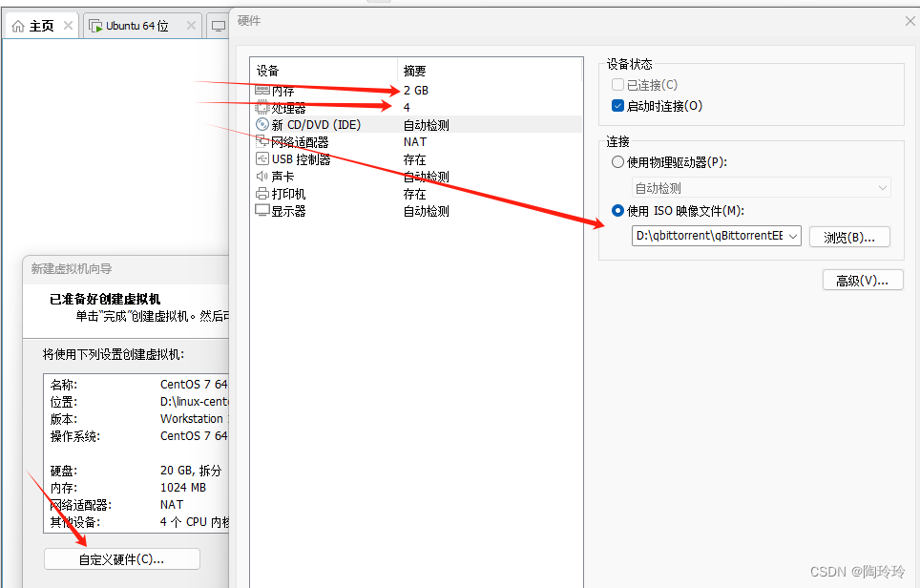Click the 版本: Workstation entry in wizard
The image size is (920, 588).
(x=139, y=419)
